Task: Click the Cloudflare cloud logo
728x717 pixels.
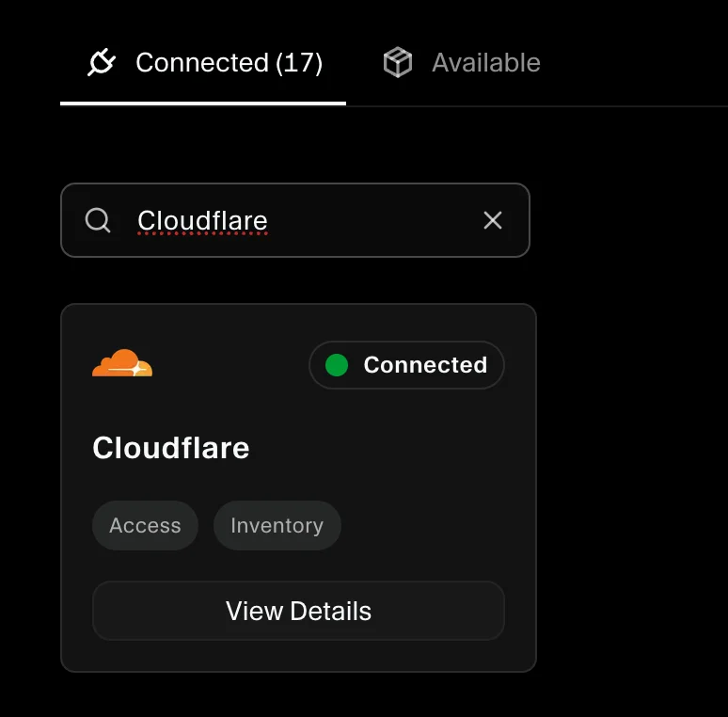Action: coord(122,362)
